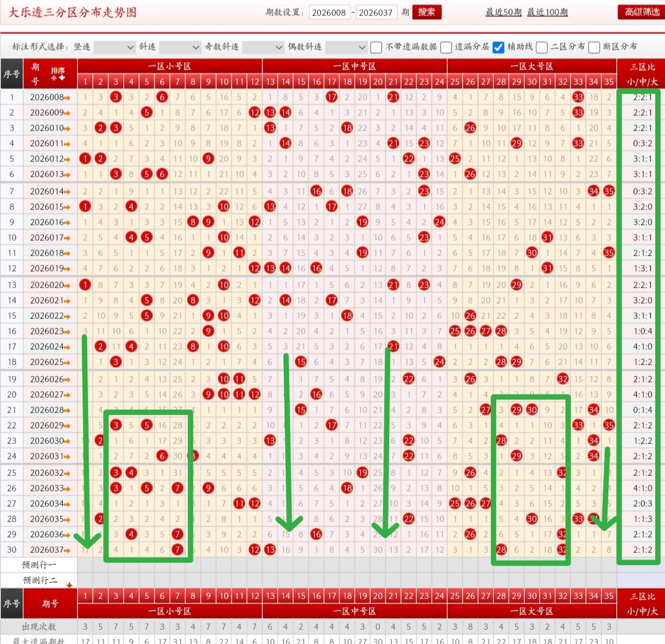Click the red ball 30 in row 2026018
665x644 pixels.
tap(532, 252)
